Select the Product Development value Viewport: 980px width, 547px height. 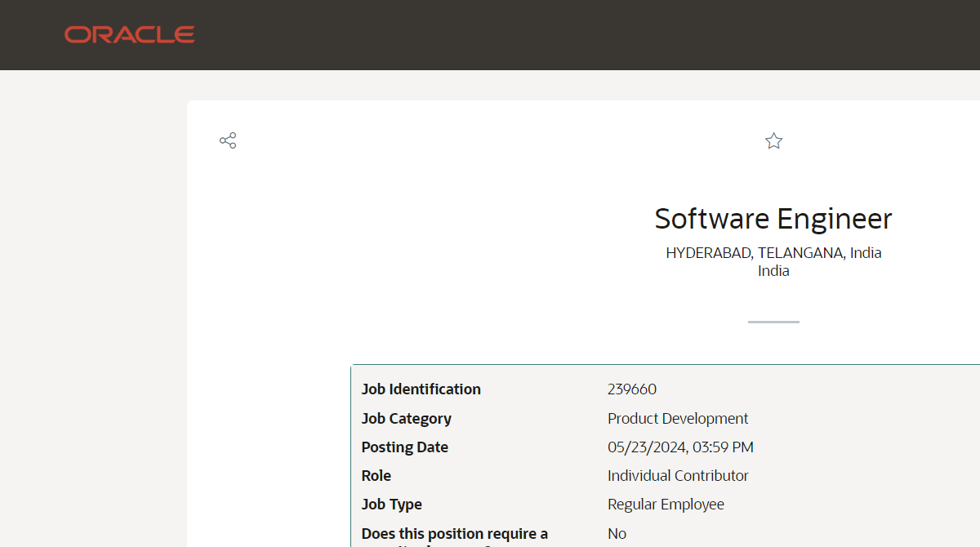[678, 419]
